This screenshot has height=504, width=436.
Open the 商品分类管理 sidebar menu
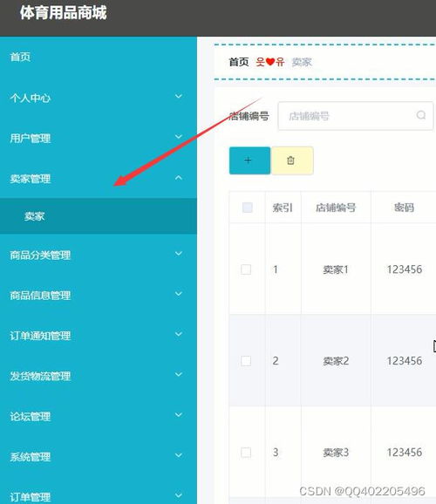[x=99, y=255]
